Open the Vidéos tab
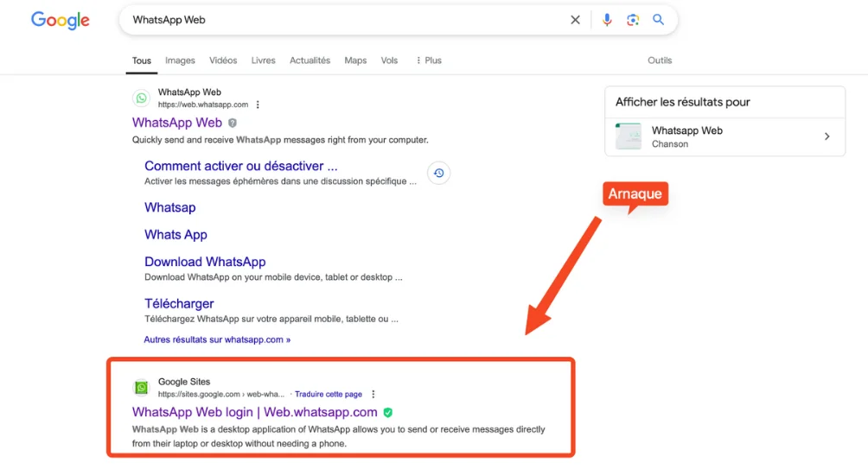The width and height of the screenshot is (868, 469). coord(223,60)
